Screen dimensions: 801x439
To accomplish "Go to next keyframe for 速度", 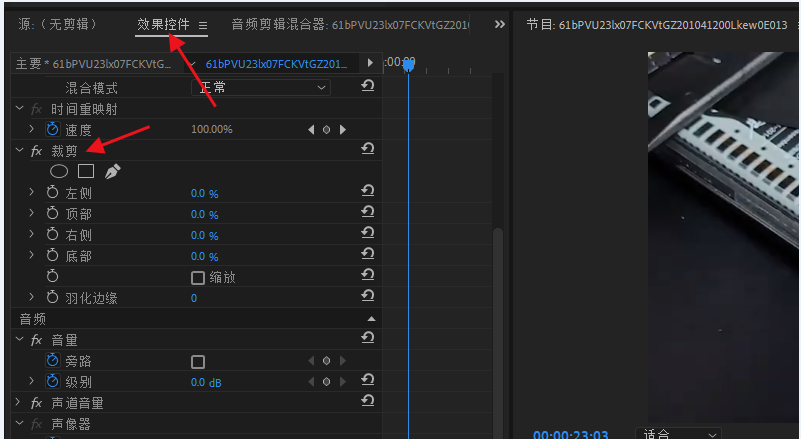I will pos(343,130).
